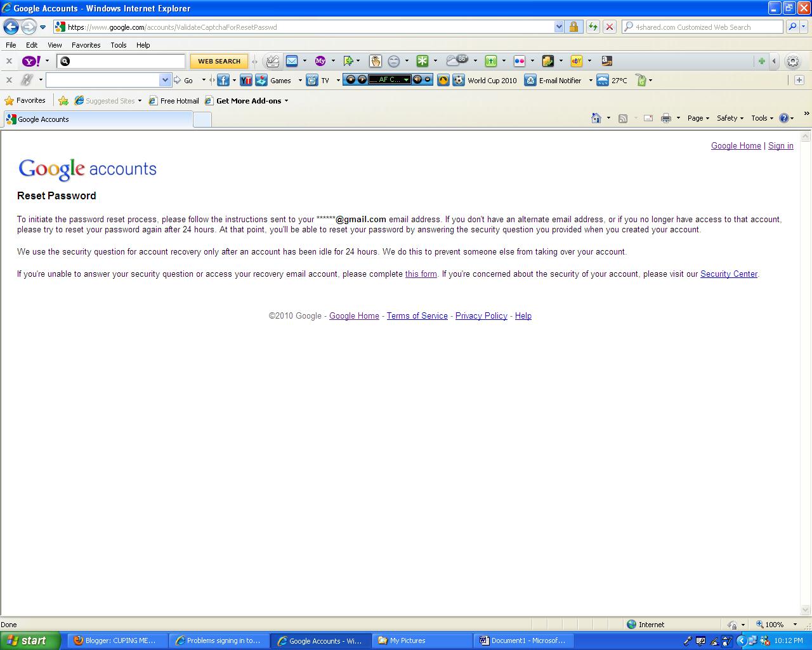Open the File menu
The height and width of the screenshot is (650, 812).
pos(11,45)
